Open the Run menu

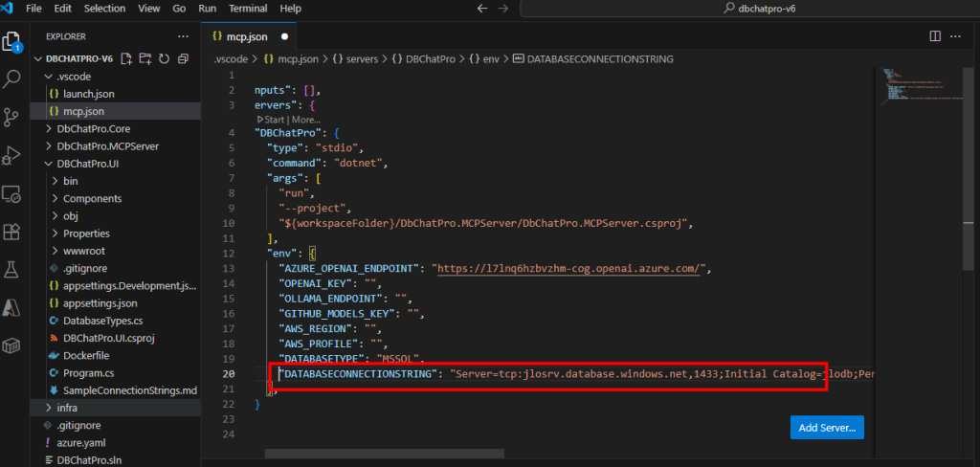pyautogui.click(x=207, y=9)
